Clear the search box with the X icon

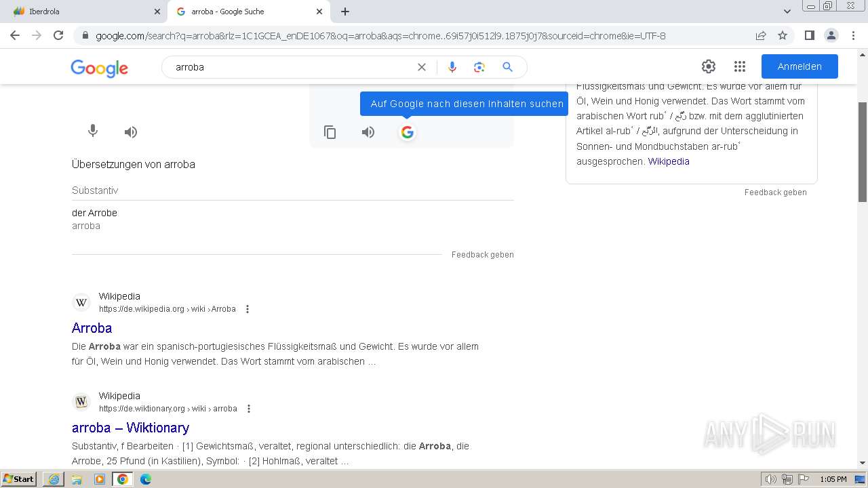[x=422, y=67]
